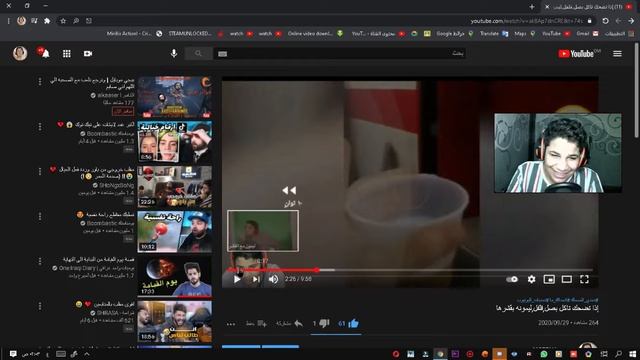
Task: Open the يوم القيامة video thumbnail
Action: coord(175,276)
